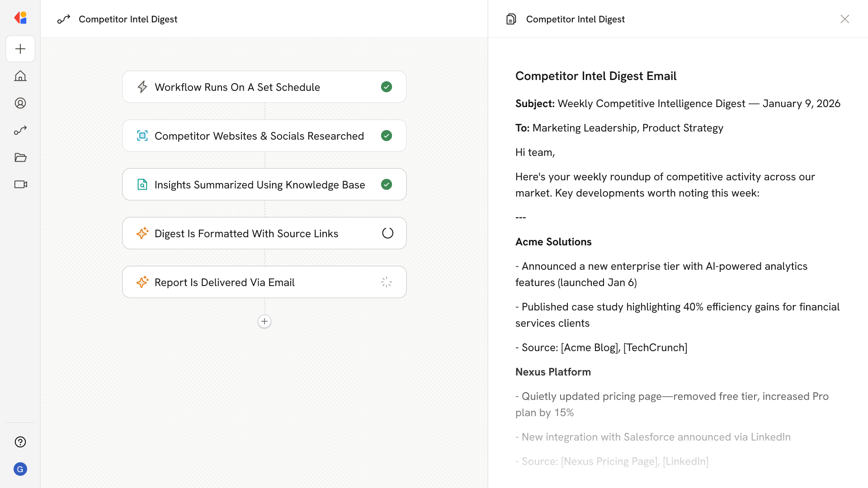The width and height of the screenshot is (868, 488).
Task: Click the Competitor Intel Digest workflow title
Action: (128, 19)
